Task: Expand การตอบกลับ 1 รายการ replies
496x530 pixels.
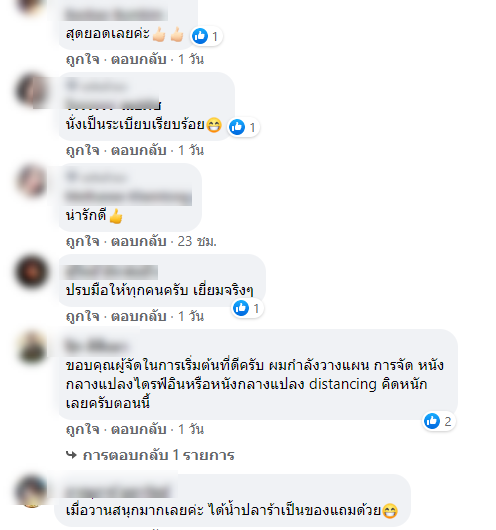Action: tap(150, 455)
